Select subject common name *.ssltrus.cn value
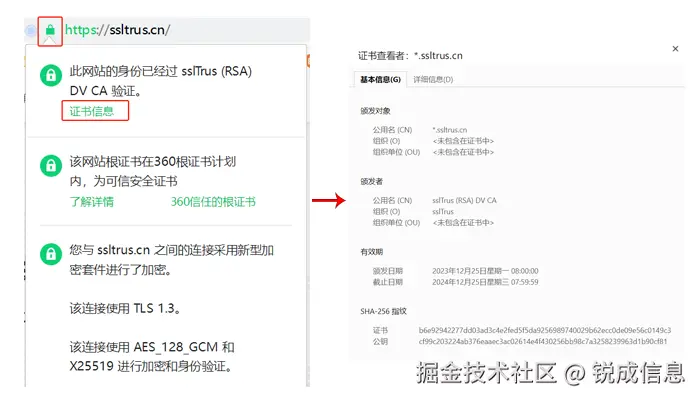 pos(450,130)
